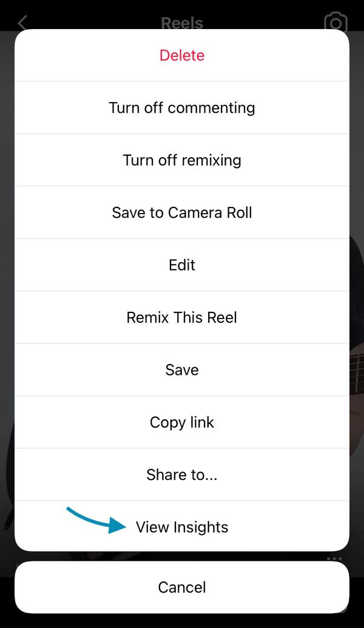
Task: Tap the Save option
Action: (182, 370)
